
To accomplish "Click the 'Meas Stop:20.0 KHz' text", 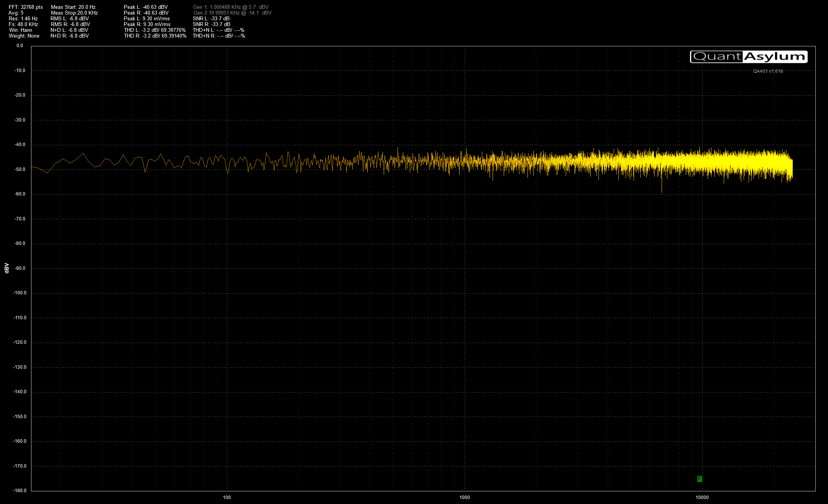I will coord(74,13).
